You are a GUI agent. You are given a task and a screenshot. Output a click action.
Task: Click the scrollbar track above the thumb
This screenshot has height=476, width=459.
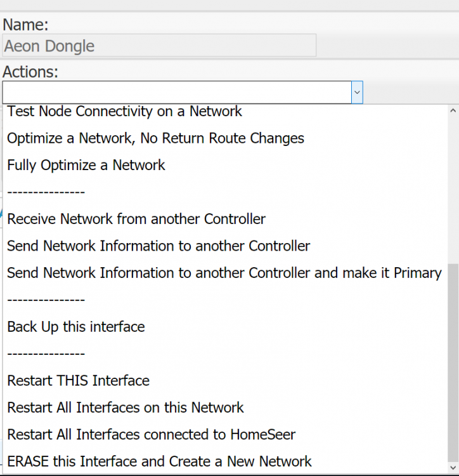[x=453, y=190]
